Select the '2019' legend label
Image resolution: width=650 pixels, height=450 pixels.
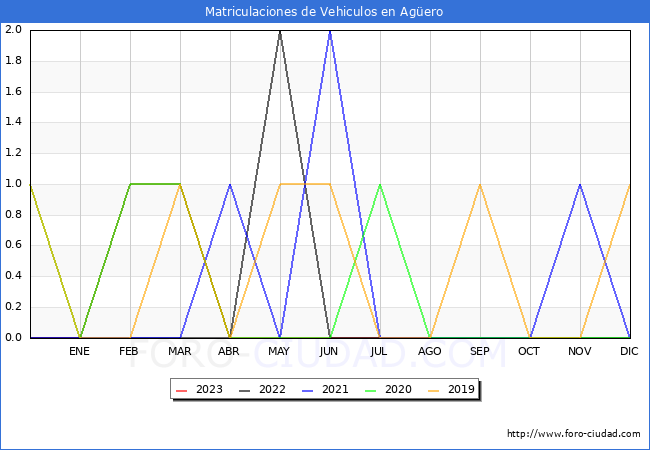coord(461,390)
